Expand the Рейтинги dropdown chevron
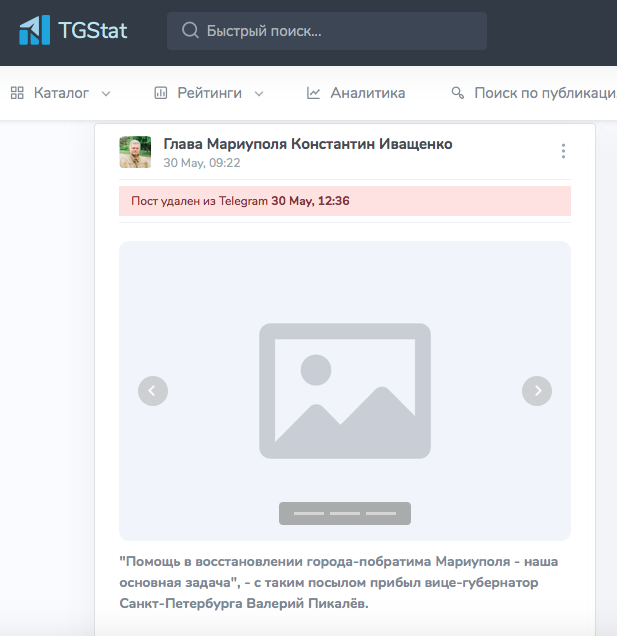The image size is (617, 636). coord(259,93)
